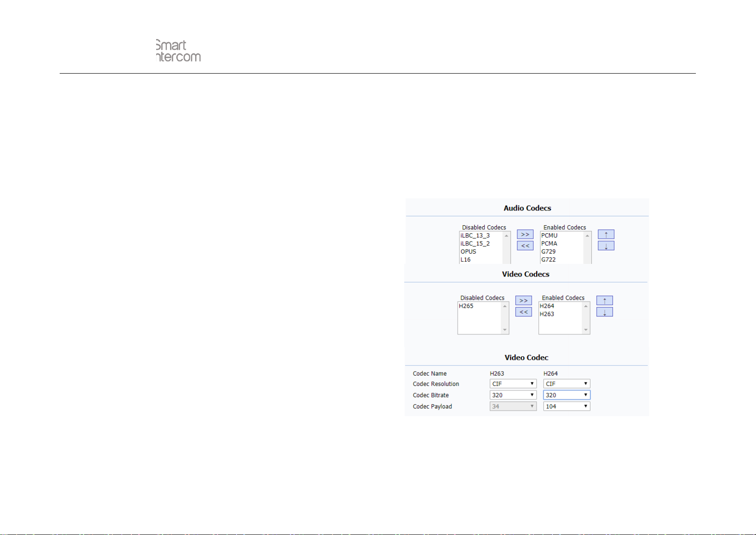This screenshot has height=535, width=756.
Task: Move audio codec up with arrow button
Action: 606,234
